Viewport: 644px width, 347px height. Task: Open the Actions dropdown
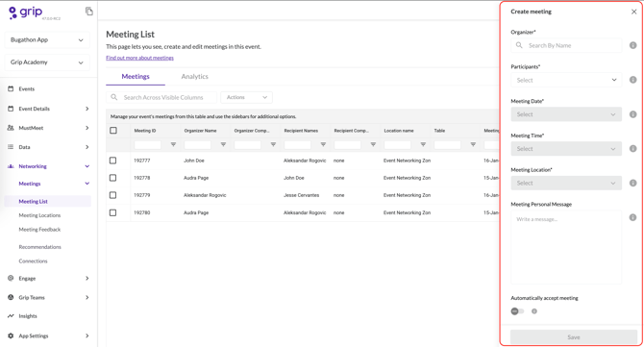pos(246,97)
